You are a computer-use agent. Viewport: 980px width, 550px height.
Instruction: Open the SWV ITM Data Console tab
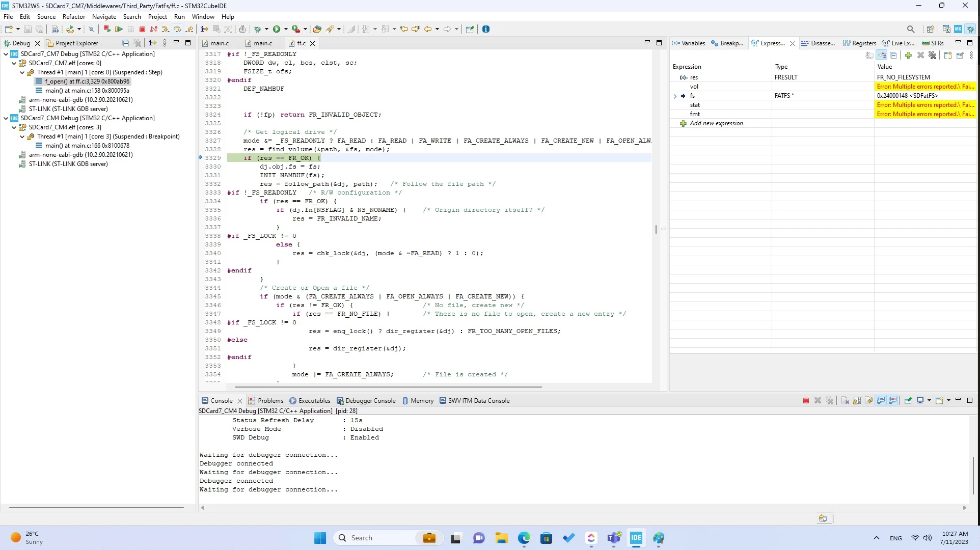(x=475, y=401)
